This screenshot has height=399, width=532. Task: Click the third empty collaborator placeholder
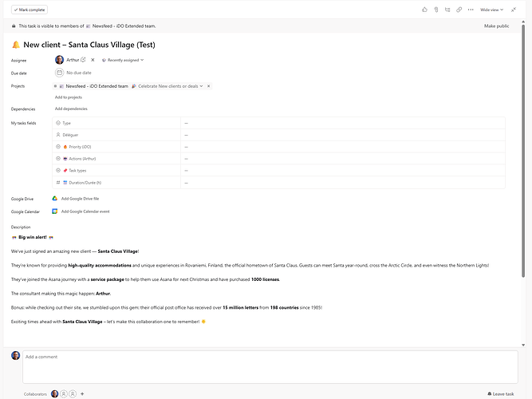point(73,393)
